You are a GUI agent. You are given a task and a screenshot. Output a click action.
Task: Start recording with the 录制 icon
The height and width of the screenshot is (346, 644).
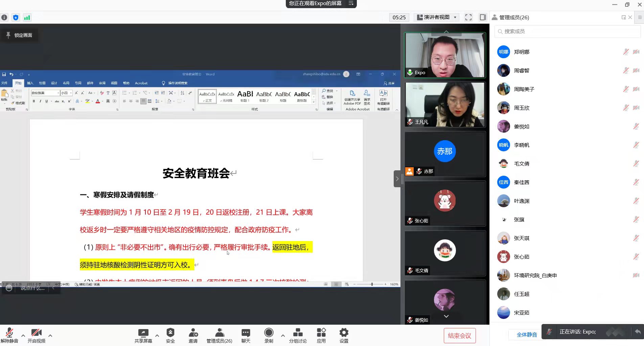tap(269, 335)
